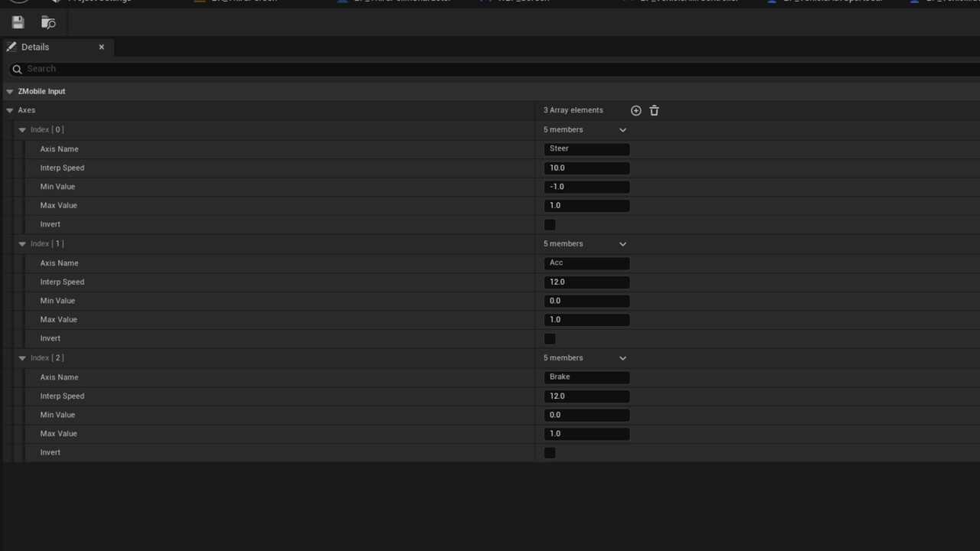The height and width of the screenshot is (551, 980).
Task: Edit the Acc axis name field
Action: 587,263
